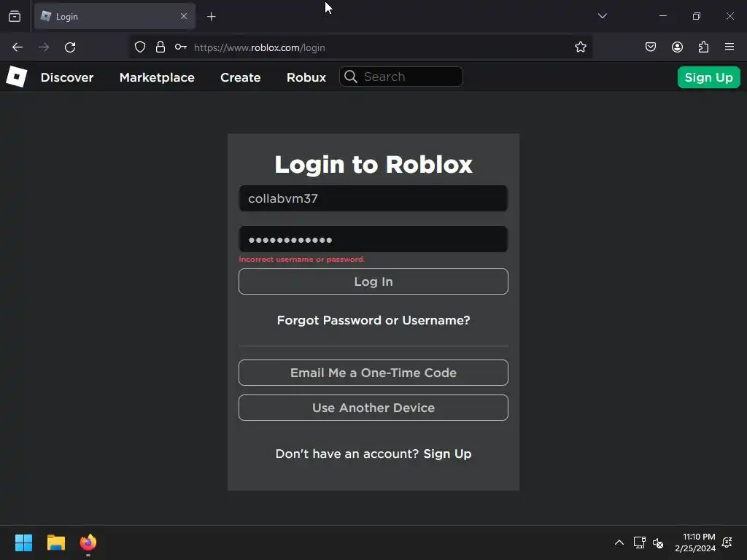The image size is (747, 560).
Task: Open Windows Start menu
Action: tap(23, 542)
